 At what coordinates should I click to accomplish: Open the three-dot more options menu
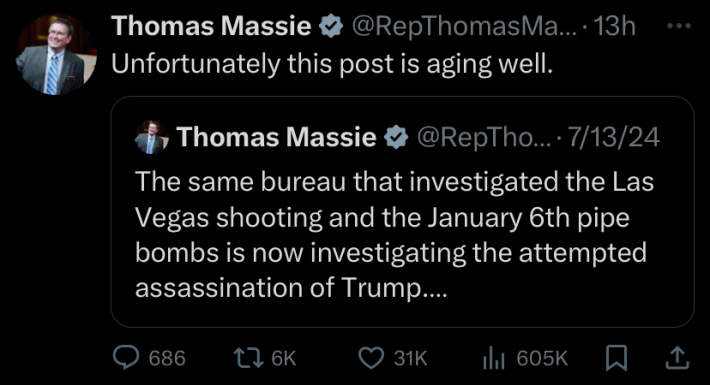[x=679, y=26]
